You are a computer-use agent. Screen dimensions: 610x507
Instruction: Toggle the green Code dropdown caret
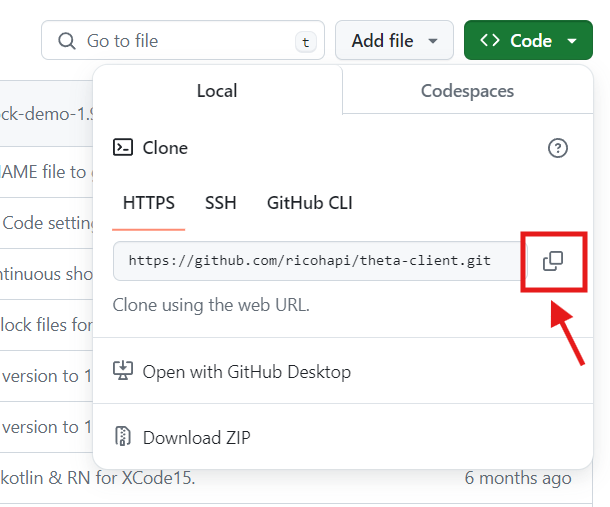pos(572,40)
